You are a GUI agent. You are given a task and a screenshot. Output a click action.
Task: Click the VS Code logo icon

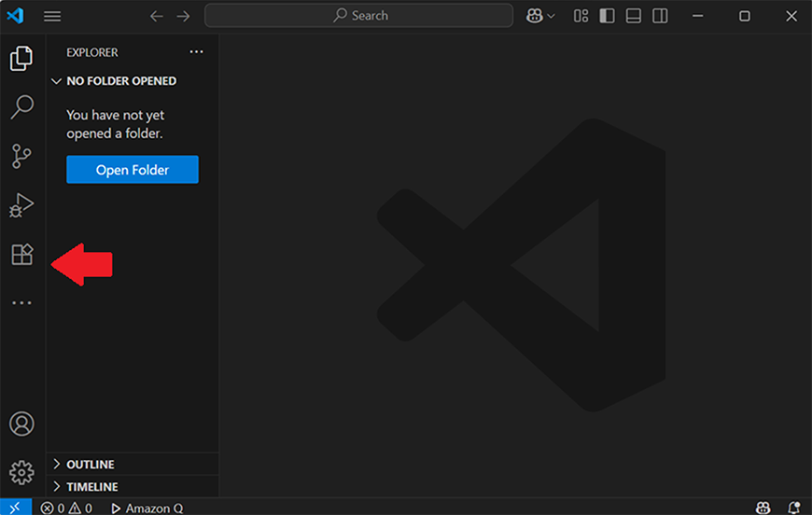[15, 16]
